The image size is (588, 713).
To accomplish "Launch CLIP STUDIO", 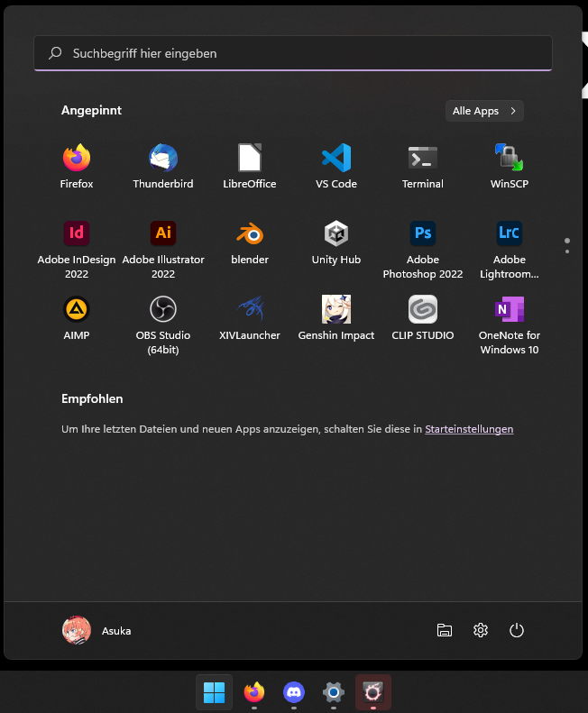I will [423, 318].
